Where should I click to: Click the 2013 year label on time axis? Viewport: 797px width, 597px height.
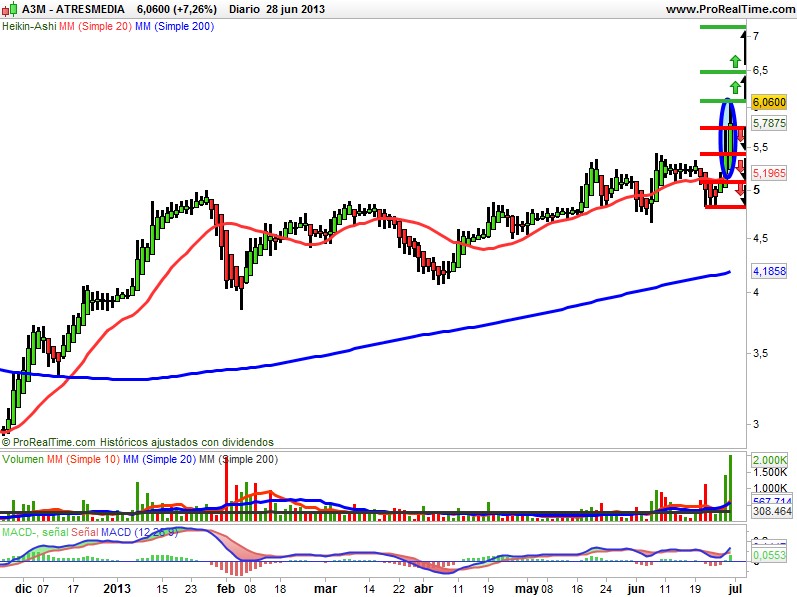117,589
